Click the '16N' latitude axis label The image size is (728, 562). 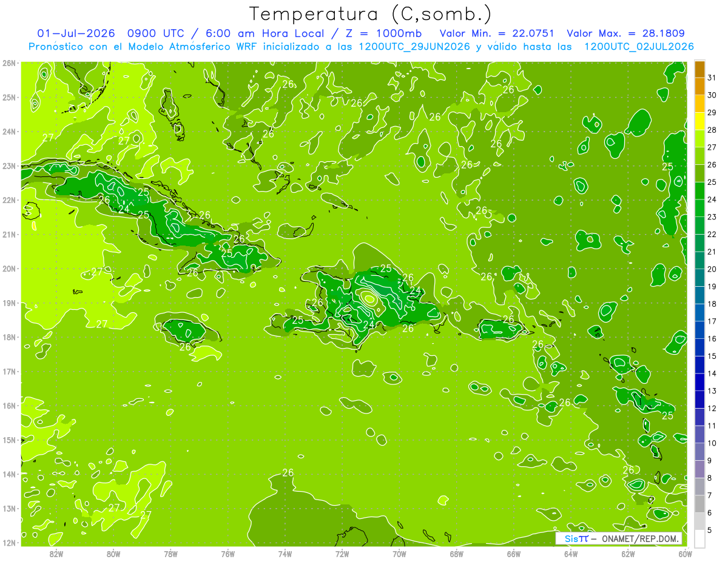[9, 406]
